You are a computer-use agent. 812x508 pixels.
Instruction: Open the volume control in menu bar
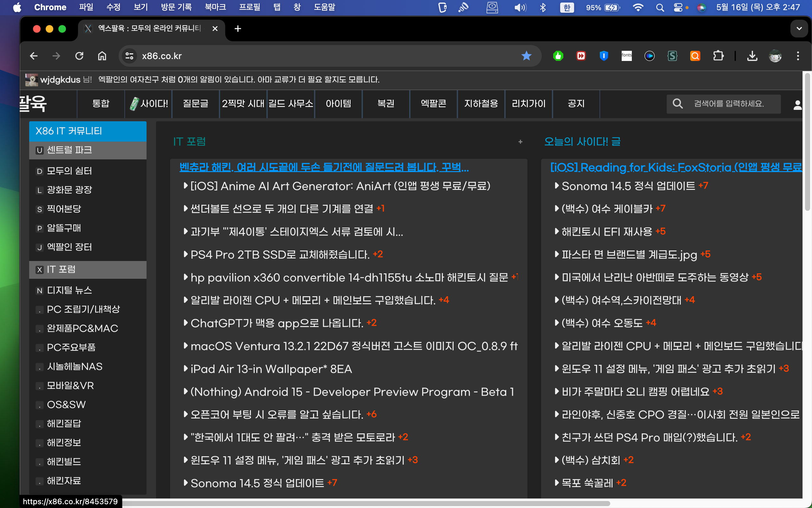(x=520, y=7)
